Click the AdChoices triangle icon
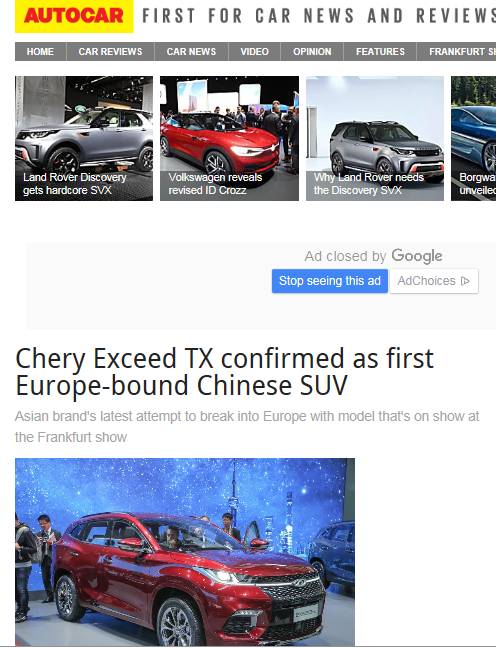The width and height of the screenshot is (496, 648). click(465, 281)
